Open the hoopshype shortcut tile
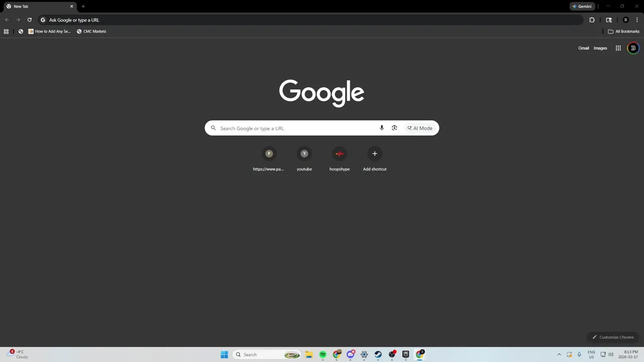 tap(340, 159)
